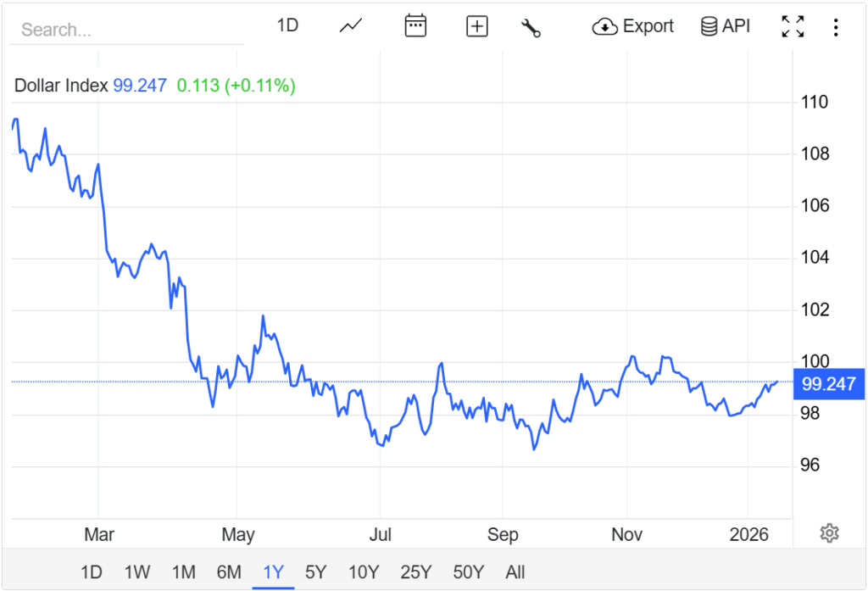Screen dimensions: 868x591
Task: Open chart settings gear icon
Action: click(x=829, y=533)
